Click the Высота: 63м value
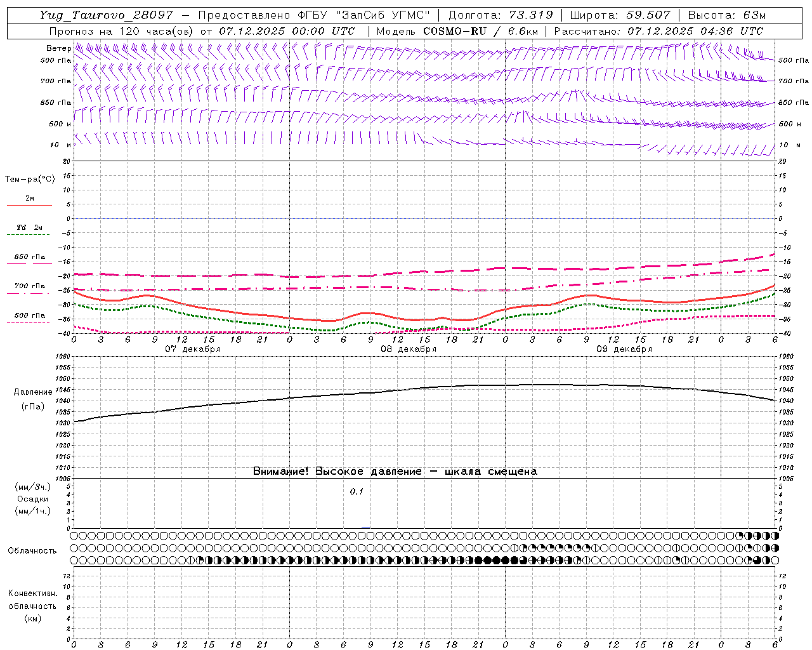This screenshot has width=812, height=650. coord(728,15)
